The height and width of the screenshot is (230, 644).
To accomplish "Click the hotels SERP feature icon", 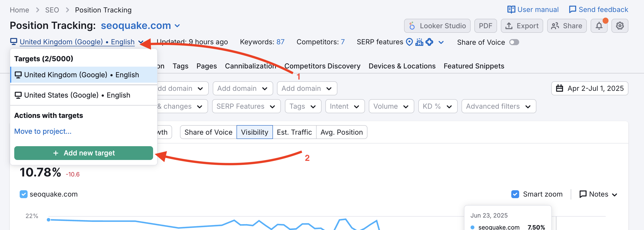I will tap(419, 42).
